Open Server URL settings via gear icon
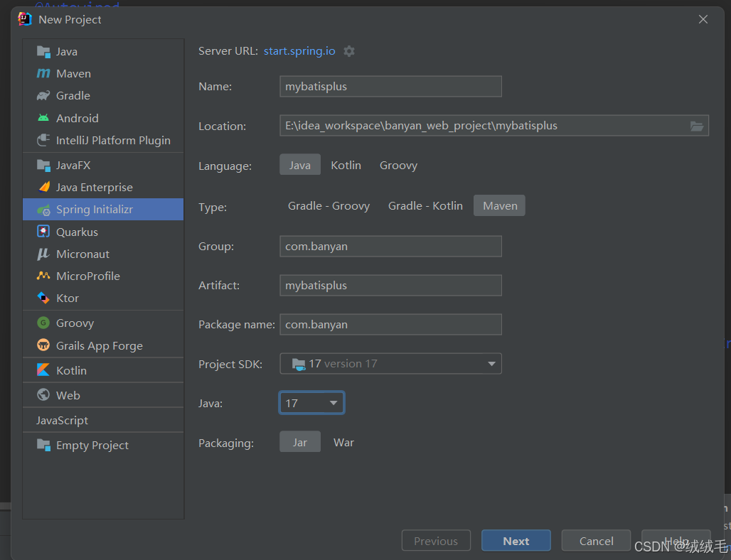Image resolution: width=731 pixels, height=560 pixels. click(x=348, y=50)
